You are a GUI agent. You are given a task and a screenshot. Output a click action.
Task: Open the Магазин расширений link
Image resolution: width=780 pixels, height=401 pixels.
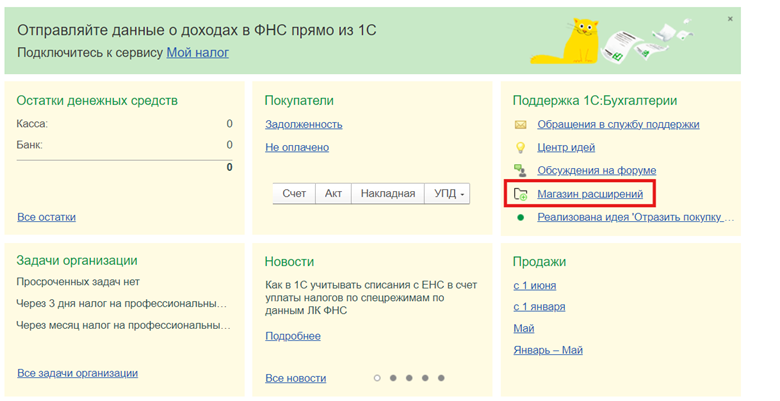589,194
